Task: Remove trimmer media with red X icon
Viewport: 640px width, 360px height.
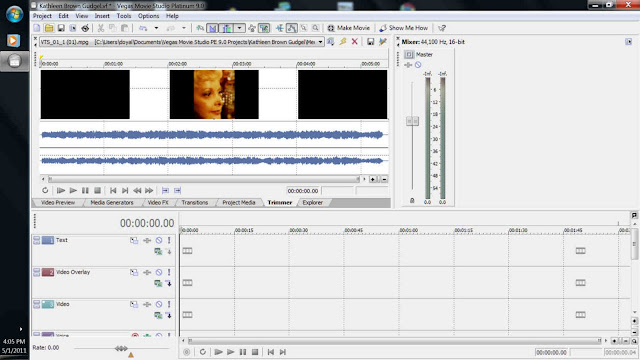Action: tap(355, 42)
